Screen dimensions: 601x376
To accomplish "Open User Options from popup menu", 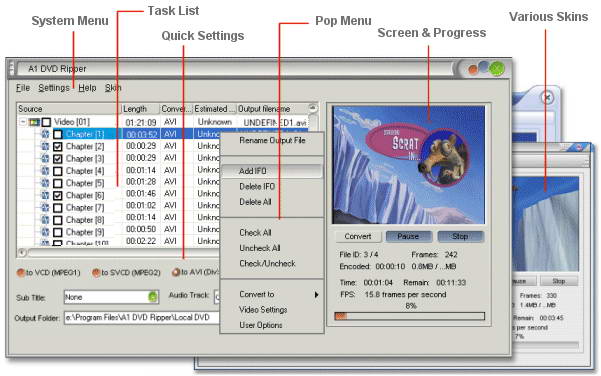I will pos(272,325).
